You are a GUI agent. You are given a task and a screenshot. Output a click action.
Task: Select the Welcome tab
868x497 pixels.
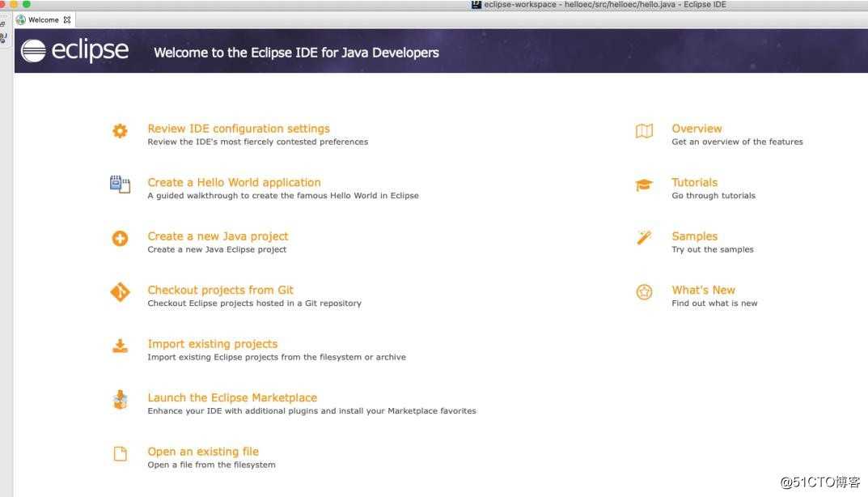tap(43, 20)
